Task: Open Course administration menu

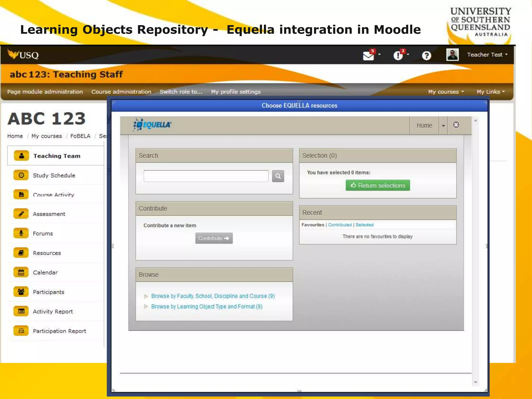Action: (121, 92)
